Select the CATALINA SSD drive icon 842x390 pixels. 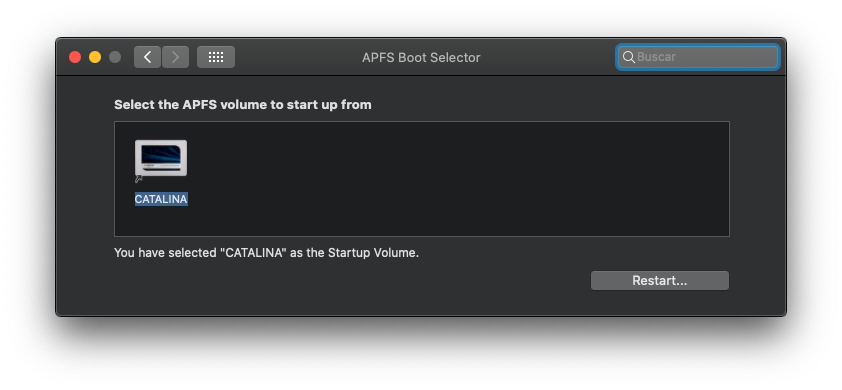pos(161,158)
